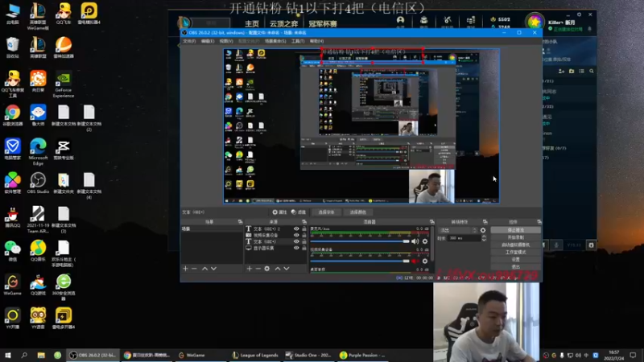
Task: Pop out the Scene Transitions dock
Action: (485, 222)
